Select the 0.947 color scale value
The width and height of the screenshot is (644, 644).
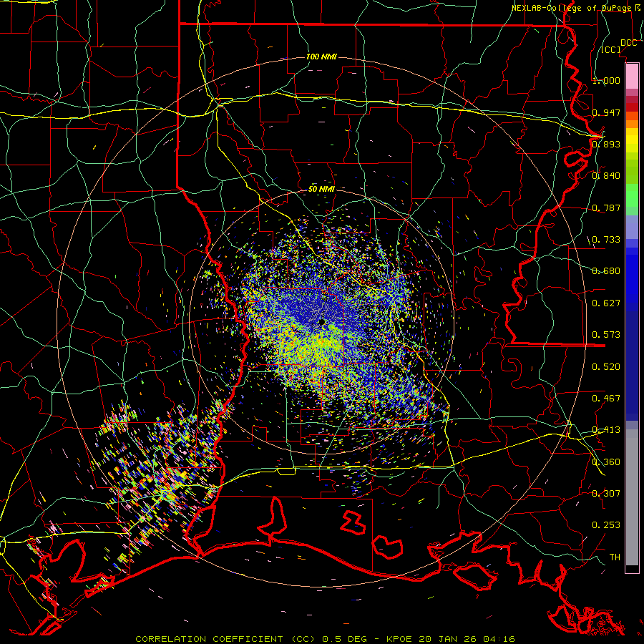(606, 112)
